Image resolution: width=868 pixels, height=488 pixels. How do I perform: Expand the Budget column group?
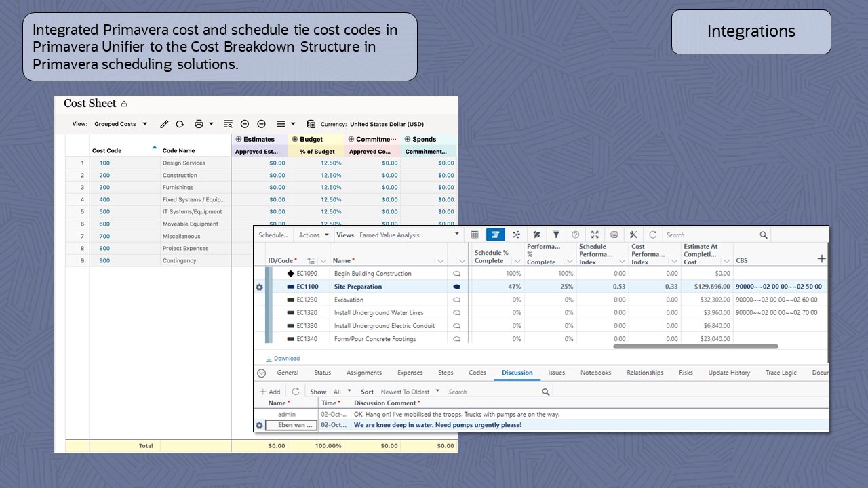pos(295,139)
